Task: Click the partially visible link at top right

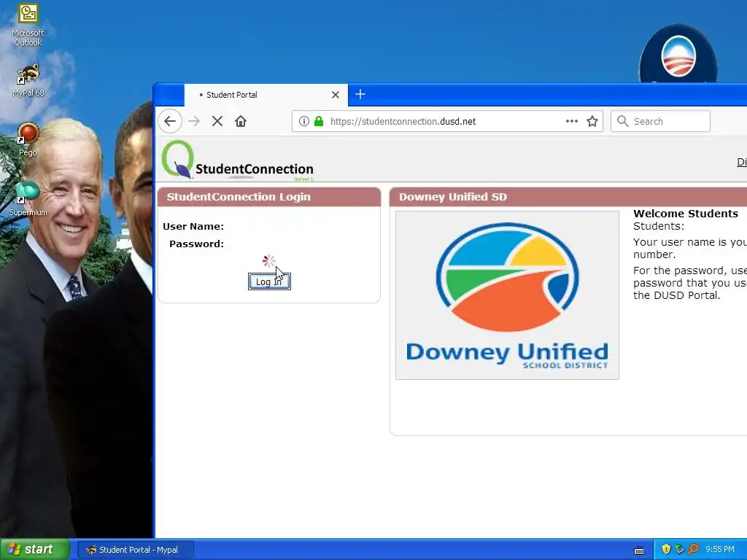Action: (x=742, y=162)
